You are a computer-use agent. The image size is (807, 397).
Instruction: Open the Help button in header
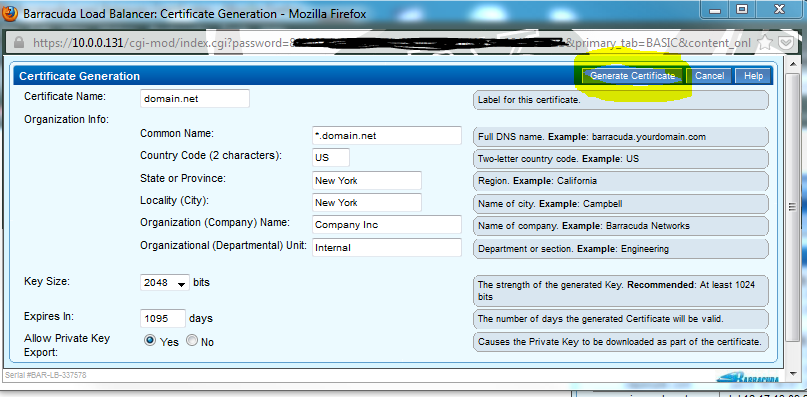point(753,76)
